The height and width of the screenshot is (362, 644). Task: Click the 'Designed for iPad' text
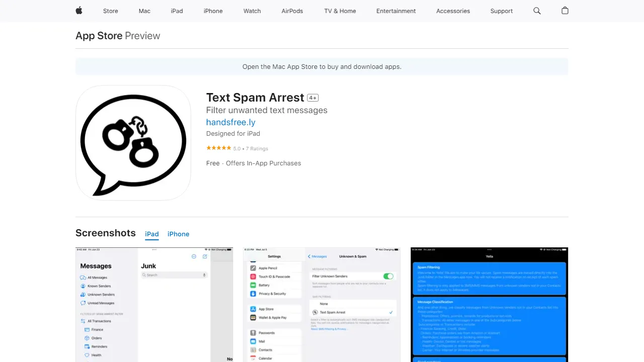coord(233,133)
